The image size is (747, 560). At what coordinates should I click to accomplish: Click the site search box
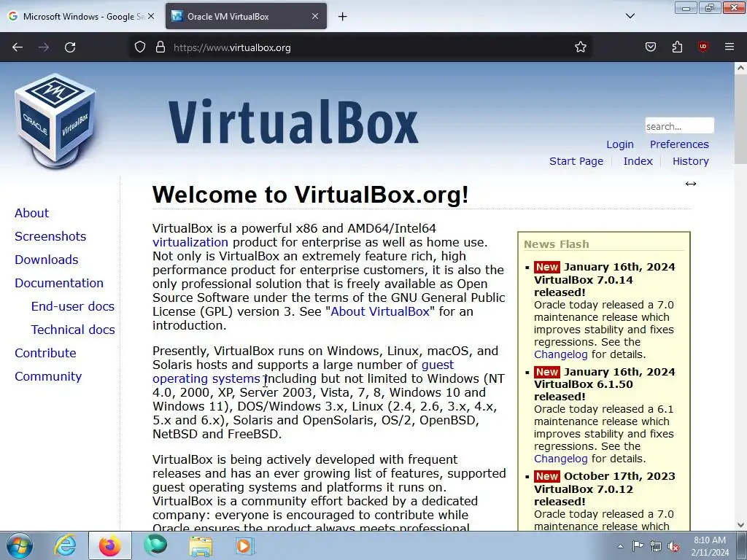pos(679,126)
